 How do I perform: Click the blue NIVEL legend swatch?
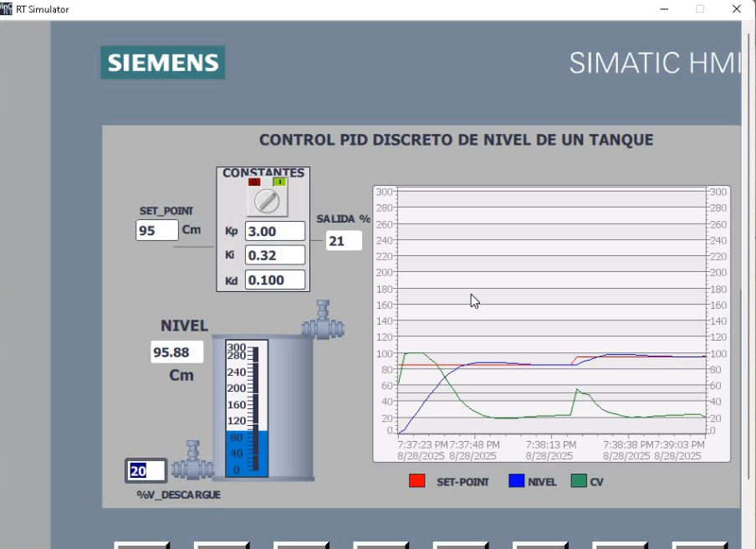point(516,481)
